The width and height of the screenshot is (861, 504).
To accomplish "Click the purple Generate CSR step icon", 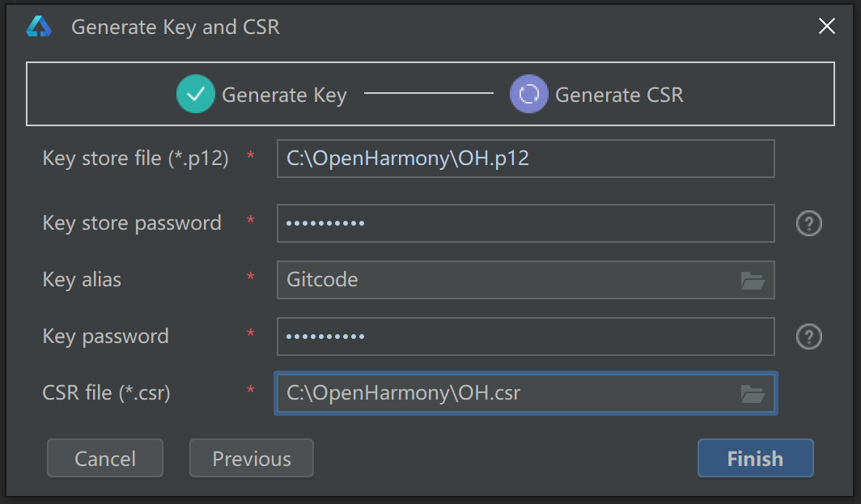I will pos(528,95).
